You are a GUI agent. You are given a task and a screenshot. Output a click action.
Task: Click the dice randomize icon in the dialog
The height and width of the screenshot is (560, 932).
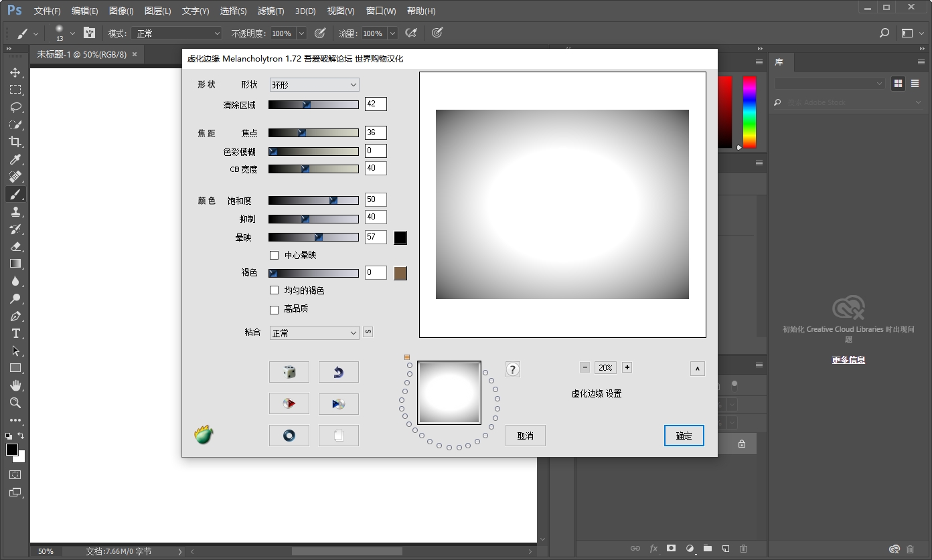coord(289,371)
